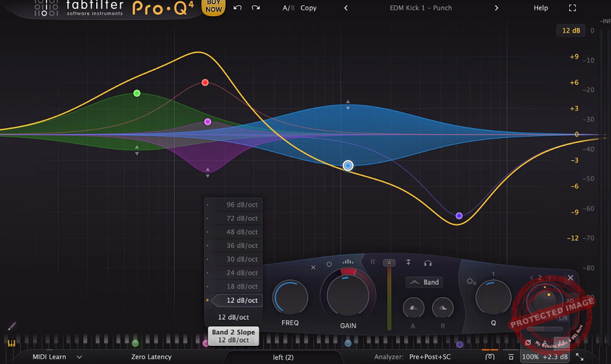Open MIDI Learn
Image resolution: width=611 pixels, height=364 pixels.
49,357
